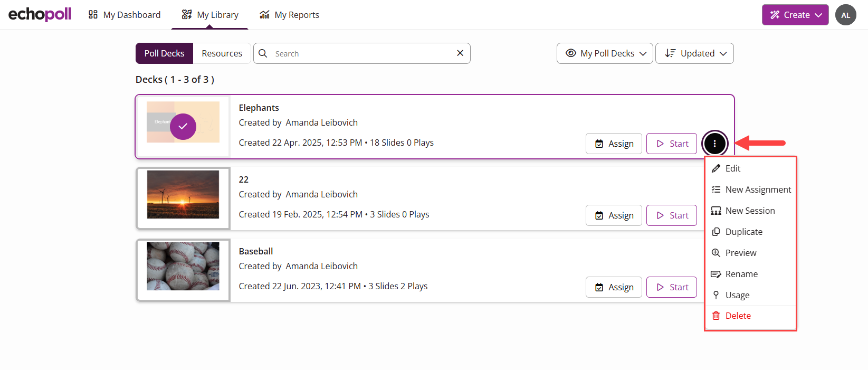Open the Updated sort dropdown

pos(694,53)
